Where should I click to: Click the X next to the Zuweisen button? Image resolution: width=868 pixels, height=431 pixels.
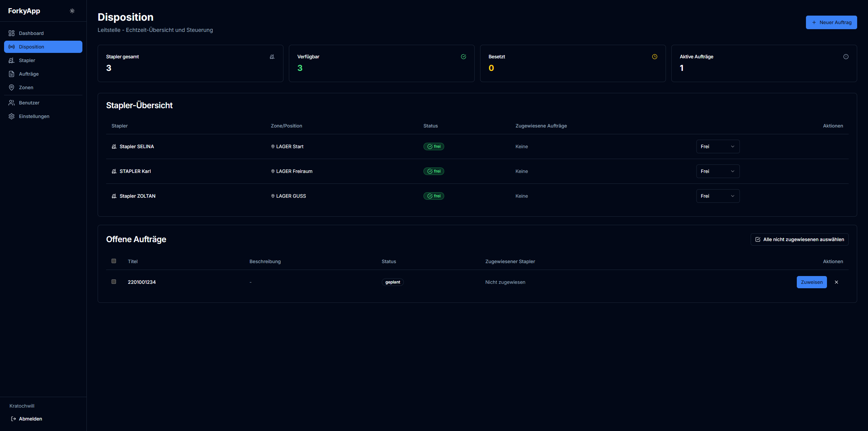pyautogui.click(x=836, y=282)
